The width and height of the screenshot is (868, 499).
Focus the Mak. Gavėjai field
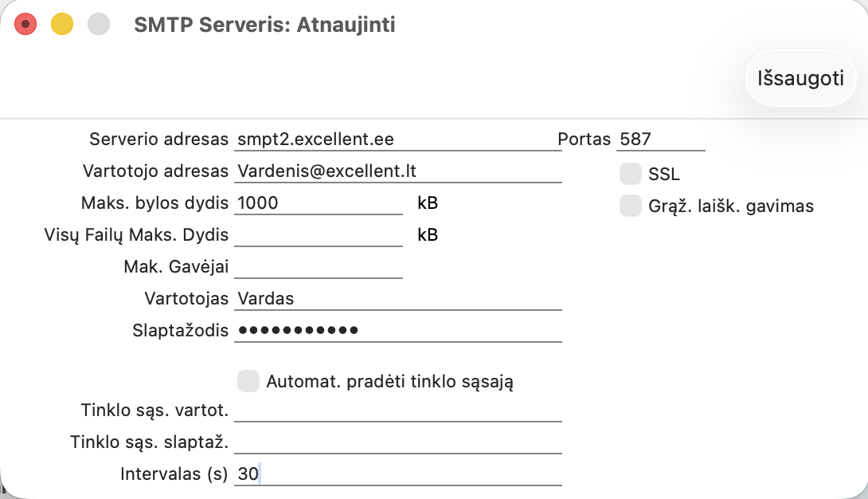pos(319,267)
